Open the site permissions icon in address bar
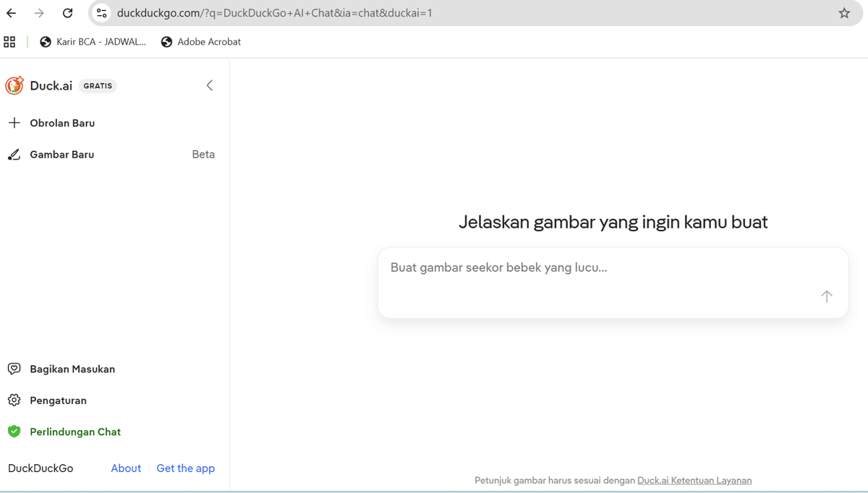Image resolution: width=868 pixels, height=493 pixels. pos(101,12)
